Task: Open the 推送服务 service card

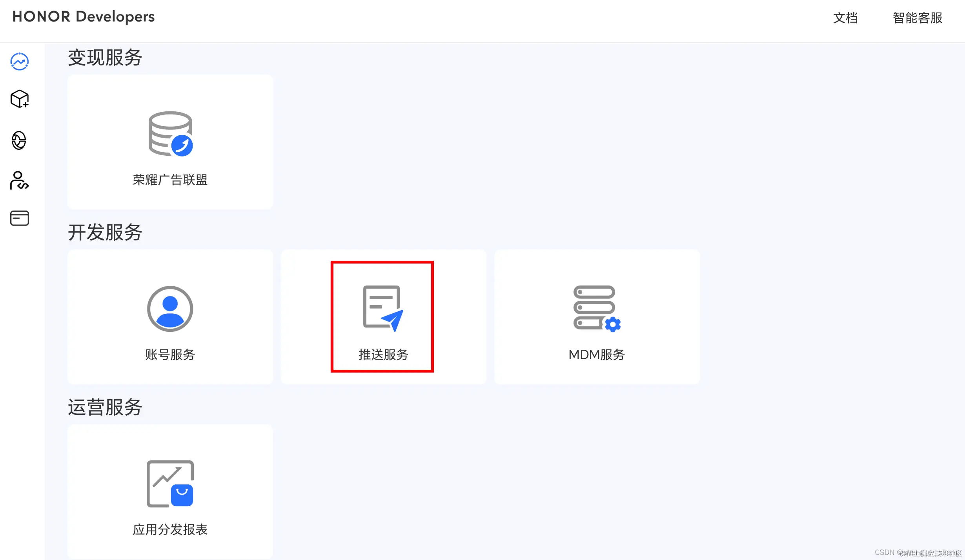Action: (382, 316)
